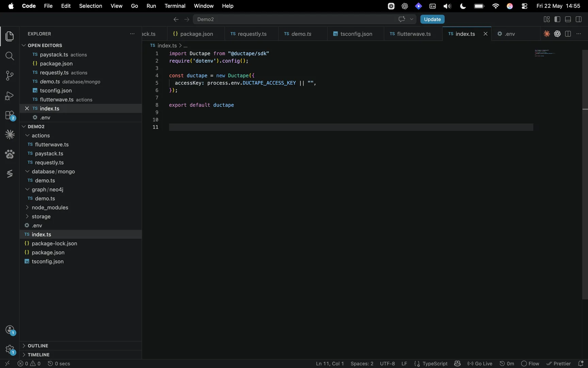Click errors and warnings count in status bar
This screenshot has height=368, width=588.
click(29, 364)
